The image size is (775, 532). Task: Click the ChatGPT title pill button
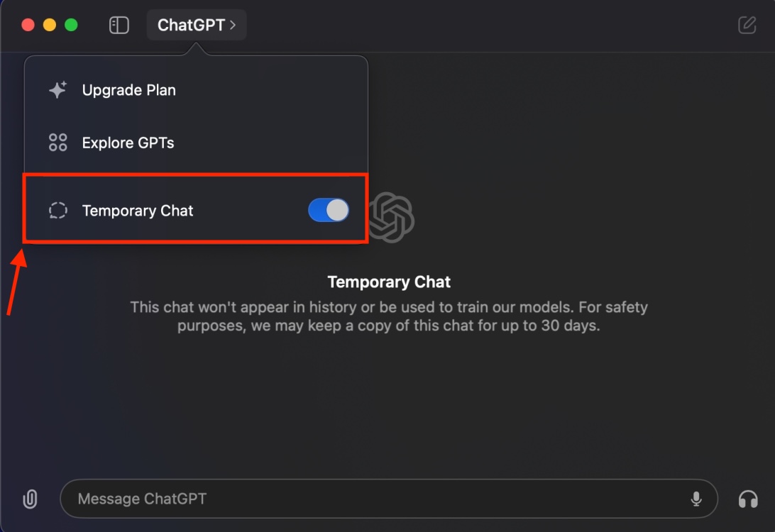pyautogui.click(x=197, y=24)
